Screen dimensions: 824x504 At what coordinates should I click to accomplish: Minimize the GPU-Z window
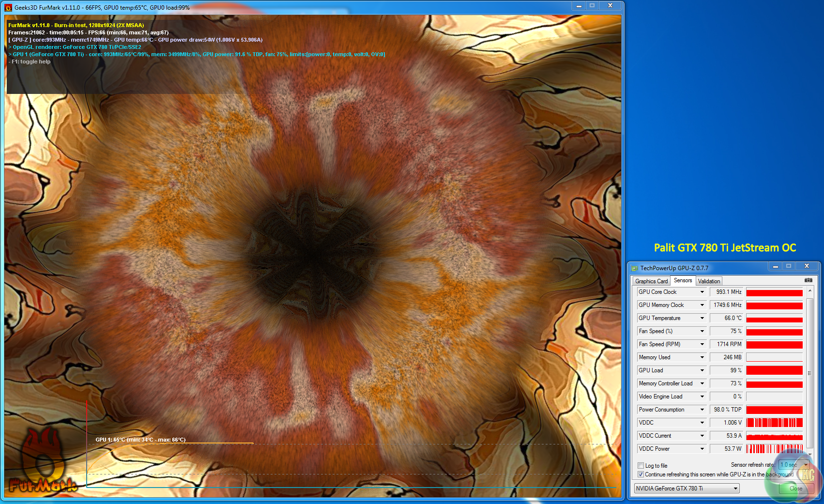pos(775,266)
